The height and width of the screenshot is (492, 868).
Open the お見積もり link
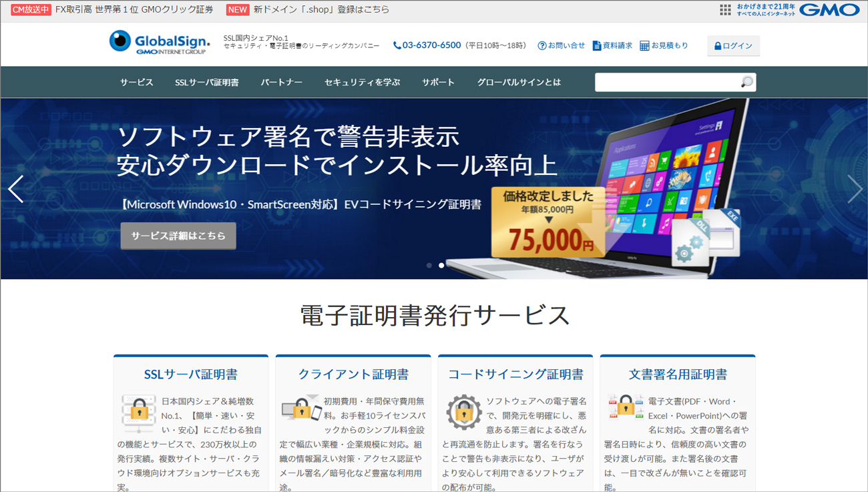(670, 46)
